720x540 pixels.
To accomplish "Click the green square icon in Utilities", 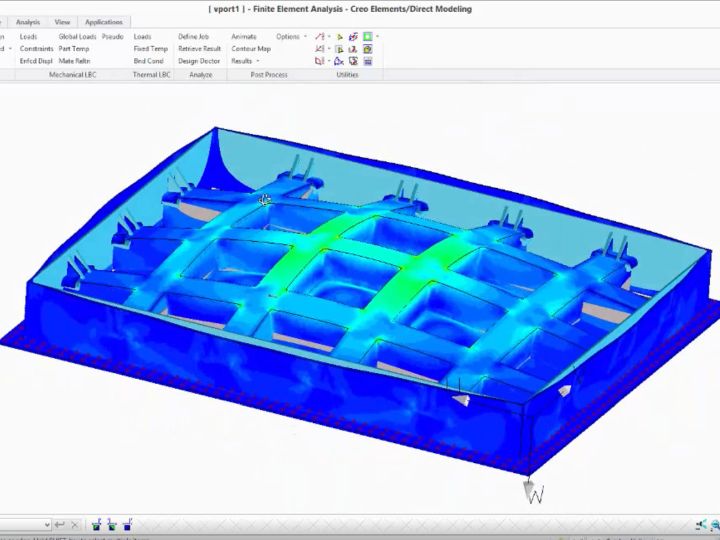I will coord(368,37).
